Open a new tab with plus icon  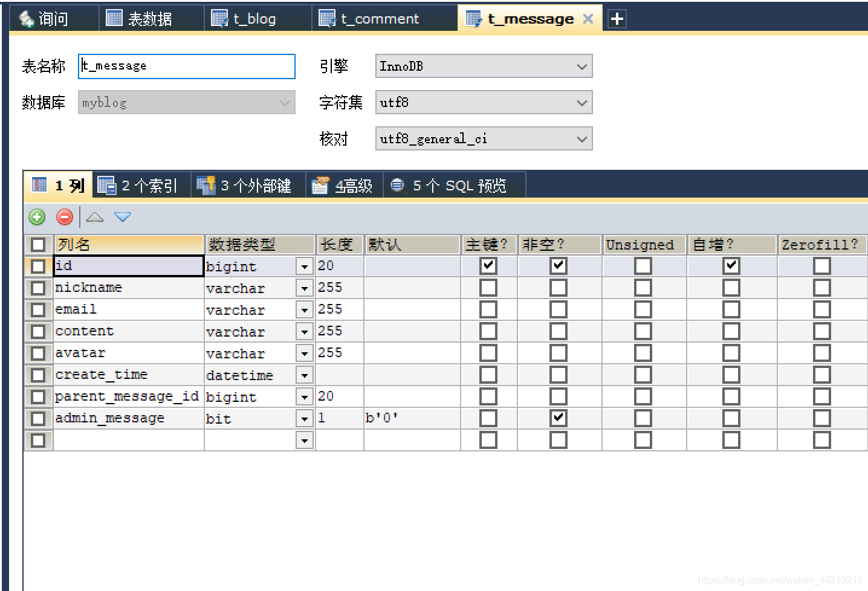617,19
